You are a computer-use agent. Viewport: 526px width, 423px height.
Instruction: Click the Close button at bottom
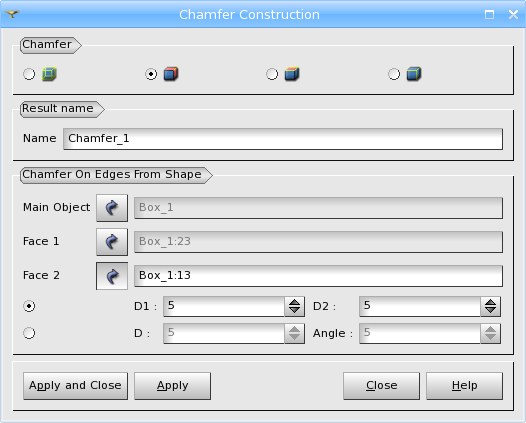[x=381, y=386]
